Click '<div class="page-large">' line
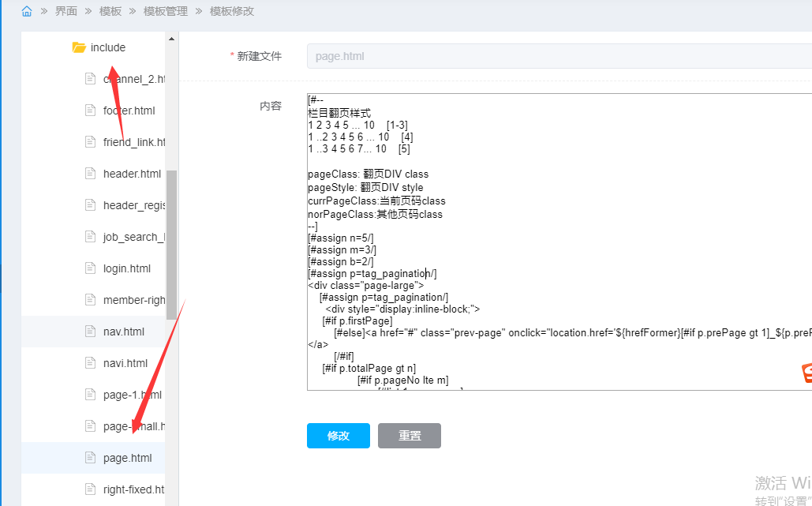The image size is (812, 506). pos(366,286)
